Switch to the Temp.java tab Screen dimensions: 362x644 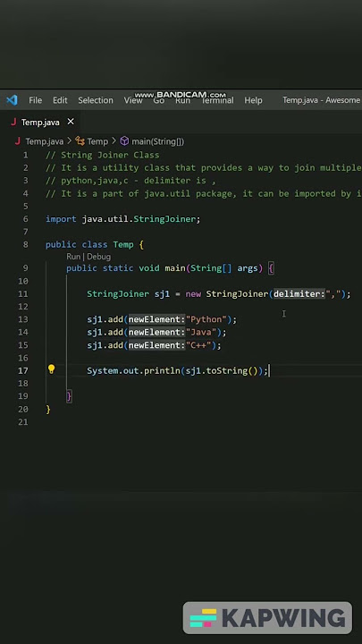(x=40, y=123)
